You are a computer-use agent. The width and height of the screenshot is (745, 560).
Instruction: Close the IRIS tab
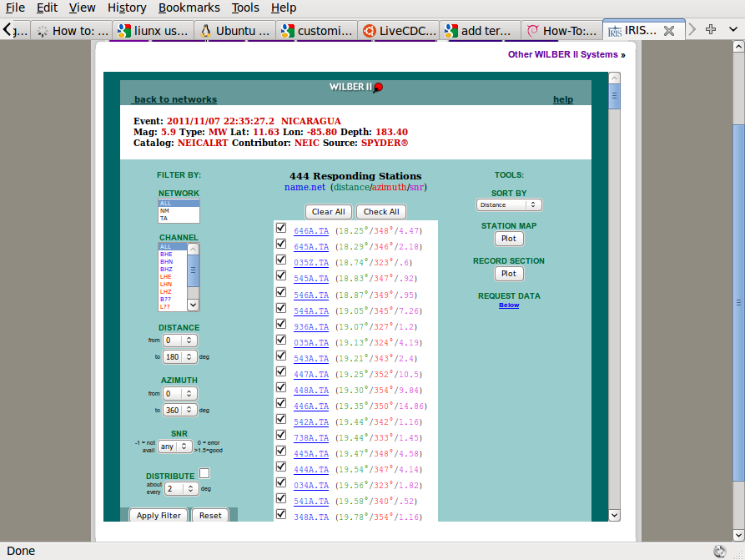click(669, 31)
